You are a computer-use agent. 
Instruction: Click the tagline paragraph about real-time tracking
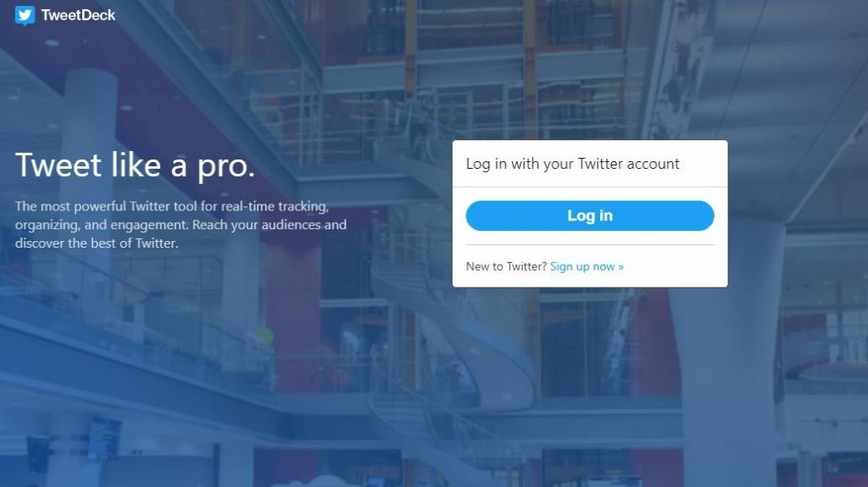click(x=181, y=224)
